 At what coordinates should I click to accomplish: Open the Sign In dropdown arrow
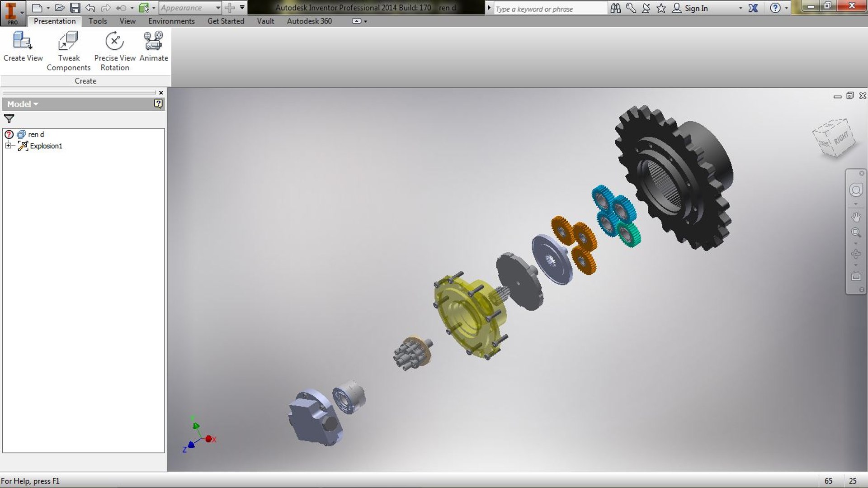pyautogui.click(x=741, y=8)
